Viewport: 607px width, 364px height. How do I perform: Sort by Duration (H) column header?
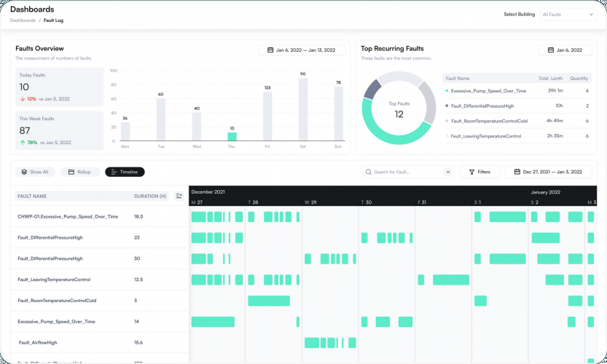[150, 196]
